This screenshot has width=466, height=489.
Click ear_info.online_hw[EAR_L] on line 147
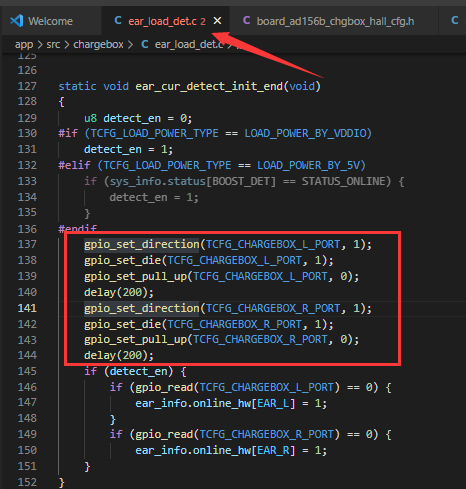215,403
